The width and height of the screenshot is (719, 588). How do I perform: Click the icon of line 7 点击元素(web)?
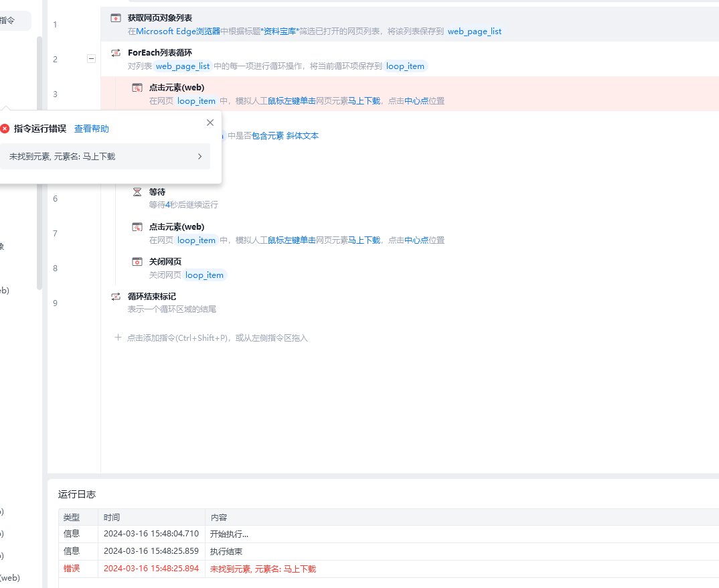137,227
